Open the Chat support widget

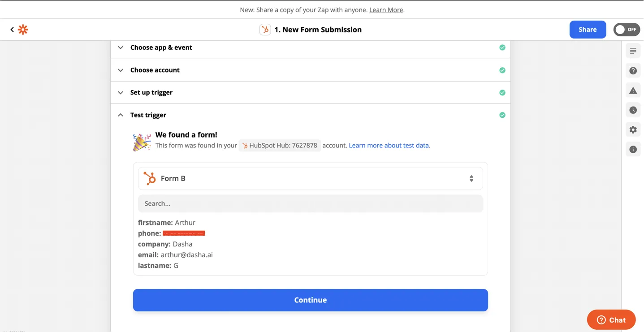tap(611, 320)
